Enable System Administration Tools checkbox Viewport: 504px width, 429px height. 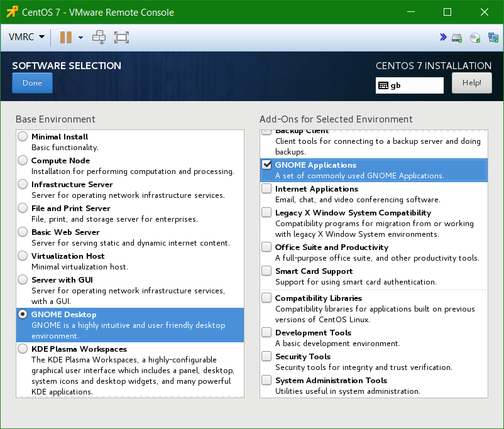[x=266, y=380]
